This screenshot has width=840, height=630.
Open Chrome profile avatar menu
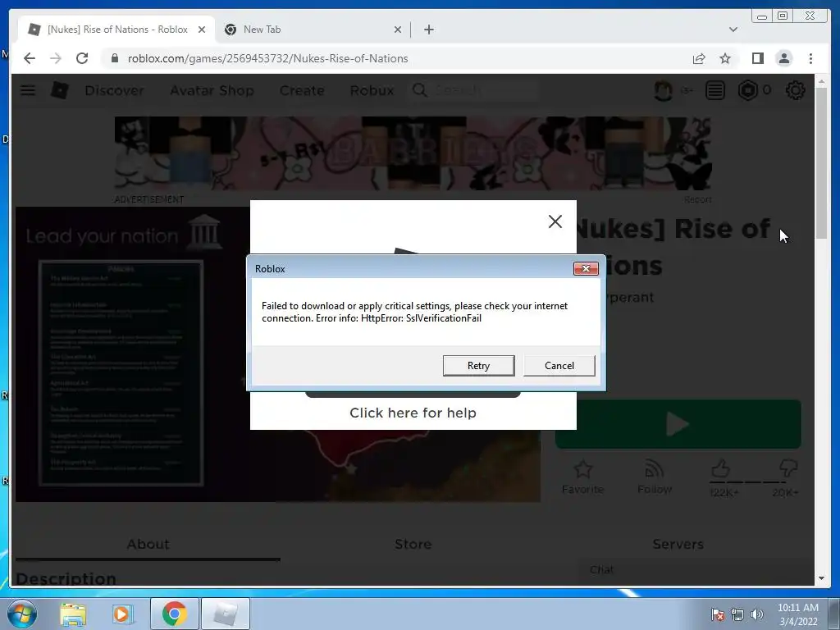click(783, 58)
